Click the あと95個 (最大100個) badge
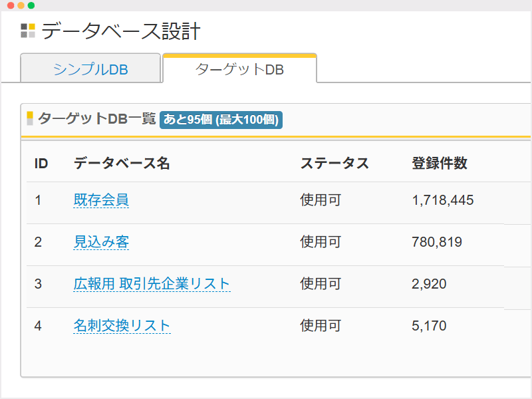 (x=221, y=120)
